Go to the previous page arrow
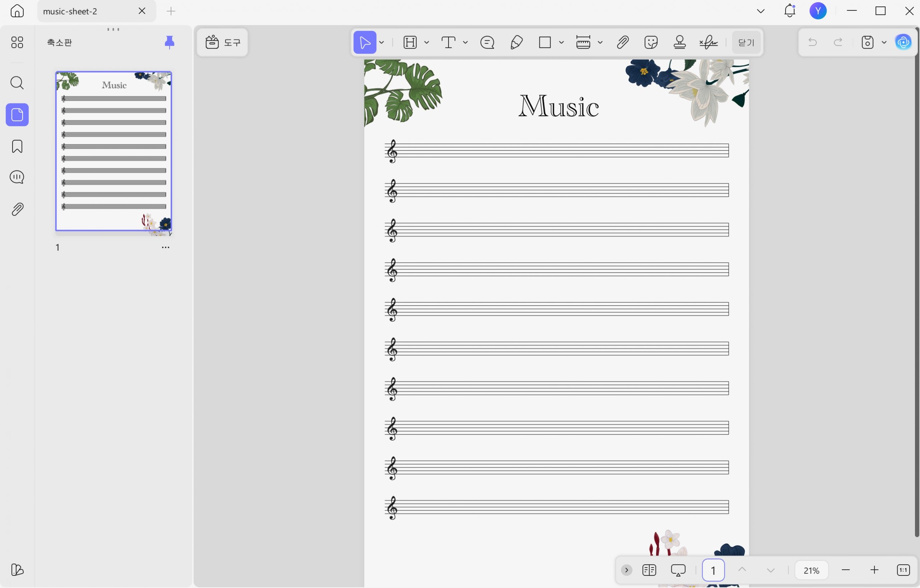This screenshot has height=588, width=920. point(742,570)
